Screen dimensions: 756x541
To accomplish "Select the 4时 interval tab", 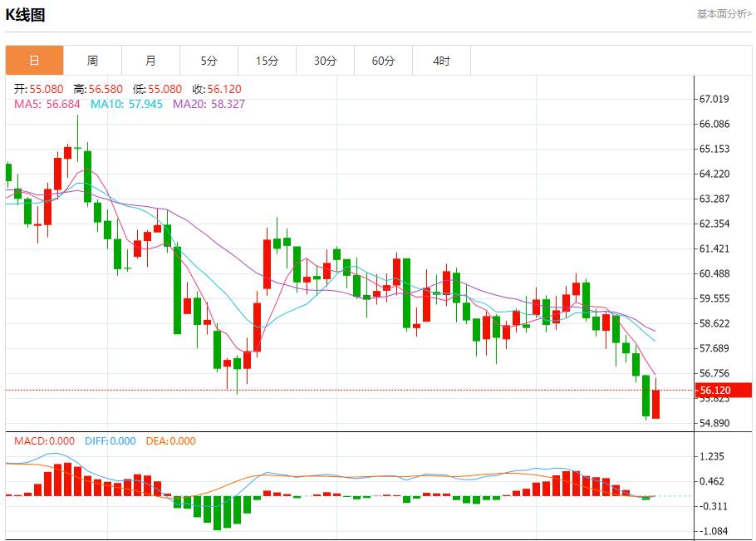I will [x=441, y=61].
